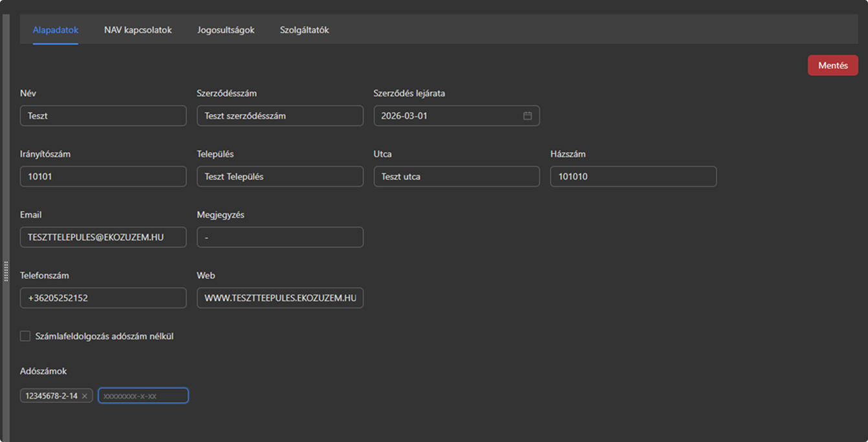Click the Szerződés lejárata date field
This screenshot has width=868, height=442.
[x=446, y=116]
